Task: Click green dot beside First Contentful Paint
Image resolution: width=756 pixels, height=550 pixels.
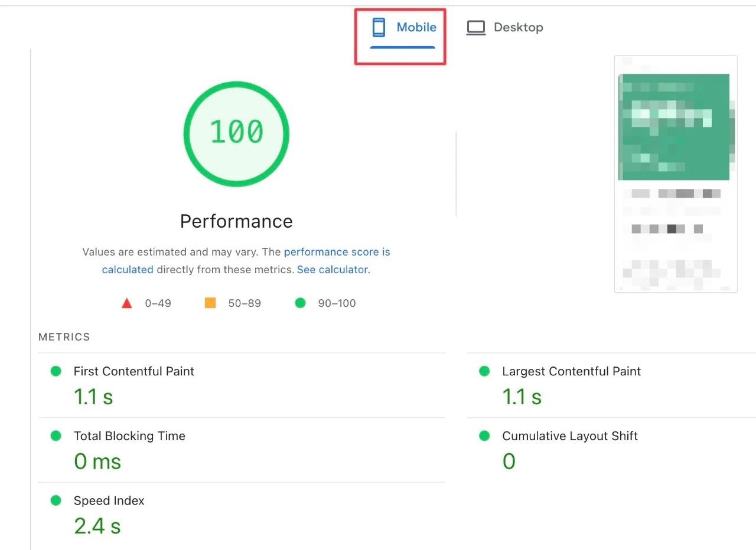Action: [x=56, y=371]
